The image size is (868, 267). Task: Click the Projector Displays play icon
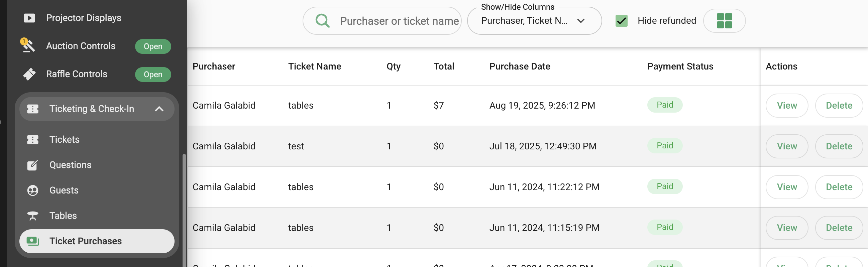click(29, 18)
